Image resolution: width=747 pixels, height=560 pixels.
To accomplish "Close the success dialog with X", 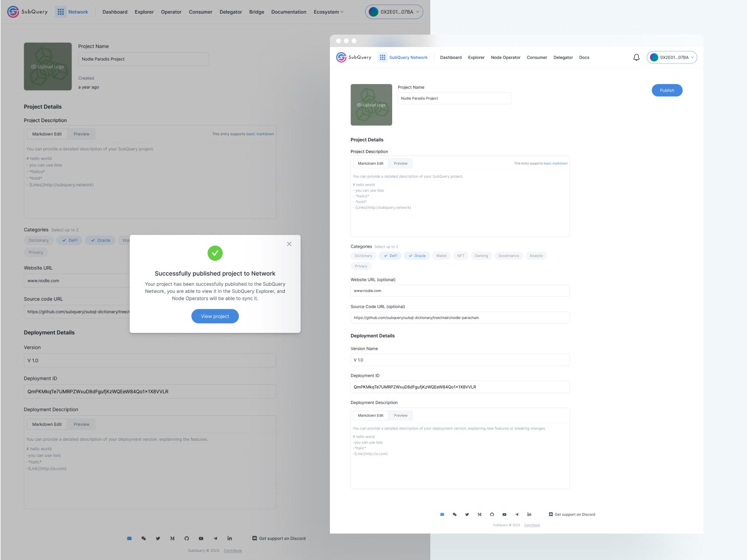I will click(289, 244).
